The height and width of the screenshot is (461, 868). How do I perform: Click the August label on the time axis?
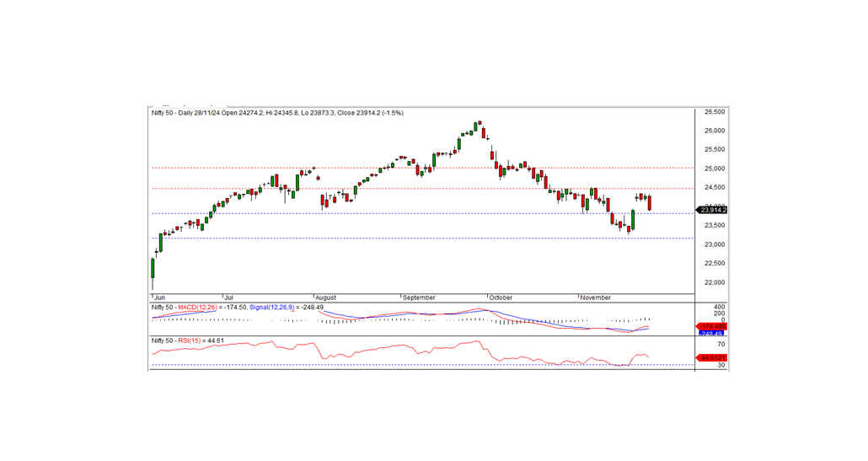(x=325, y=298)
